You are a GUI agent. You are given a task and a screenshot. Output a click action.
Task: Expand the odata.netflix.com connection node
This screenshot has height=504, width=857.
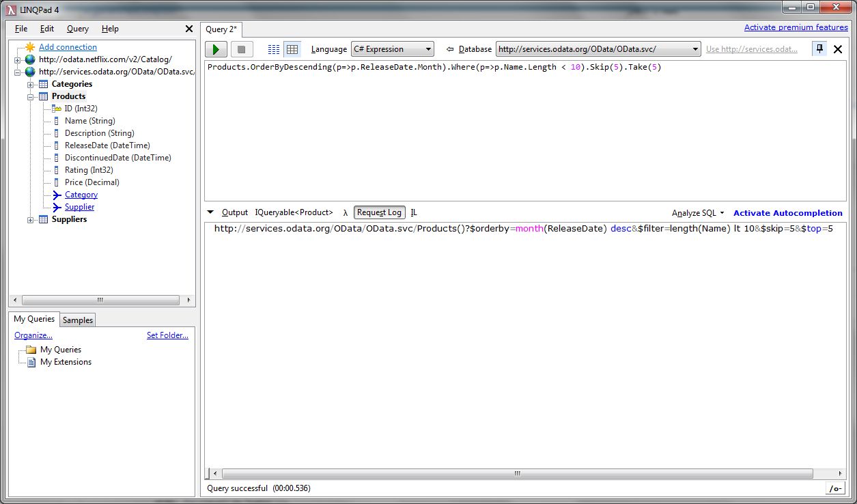pos(18,60)
